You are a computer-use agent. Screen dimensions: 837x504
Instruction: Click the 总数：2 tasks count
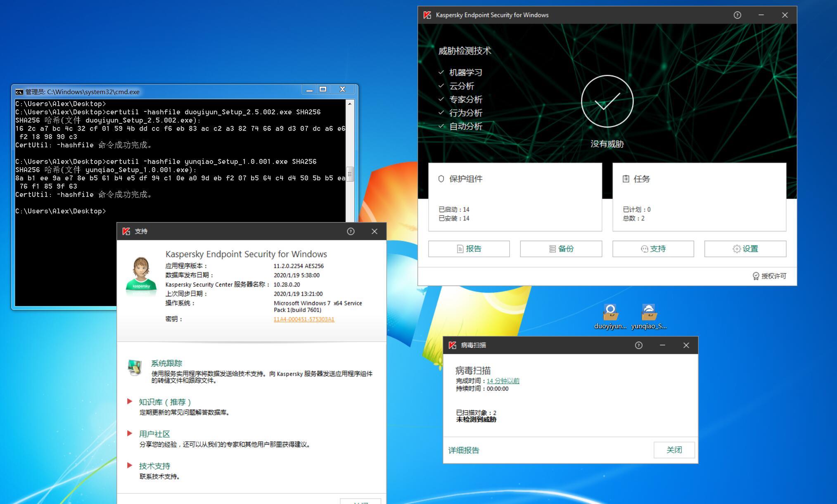point(633,218)
